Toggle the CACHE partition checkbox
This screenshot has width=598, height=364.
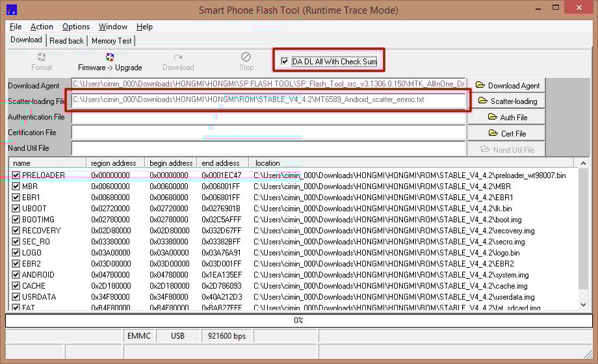[16, 286]
